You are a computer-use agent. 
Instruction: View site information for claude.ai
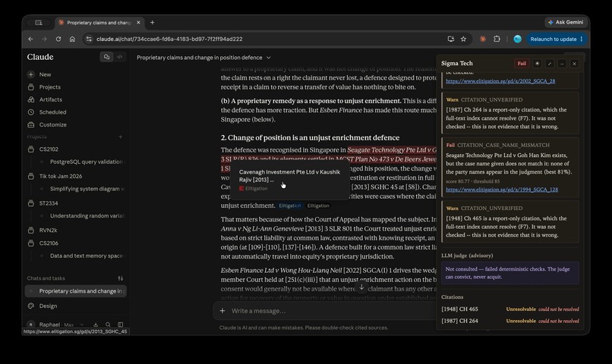(89, 39)
